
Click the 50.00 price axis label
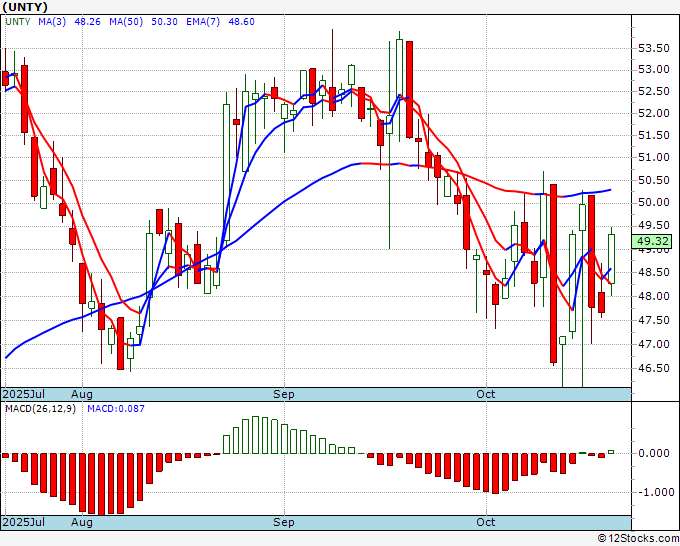(x=654, y=203)
